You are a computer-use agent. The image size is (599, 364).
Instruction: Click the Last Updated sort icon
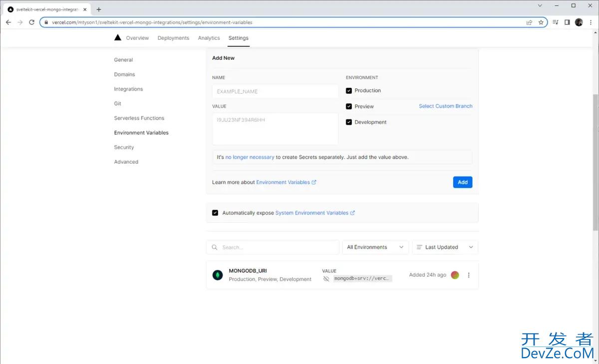419,247
